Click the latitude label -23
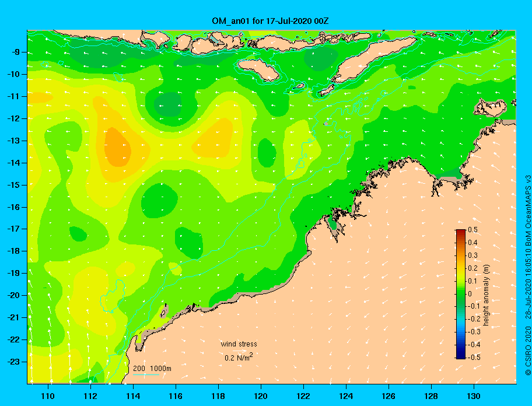 click(x=13, y=362)
